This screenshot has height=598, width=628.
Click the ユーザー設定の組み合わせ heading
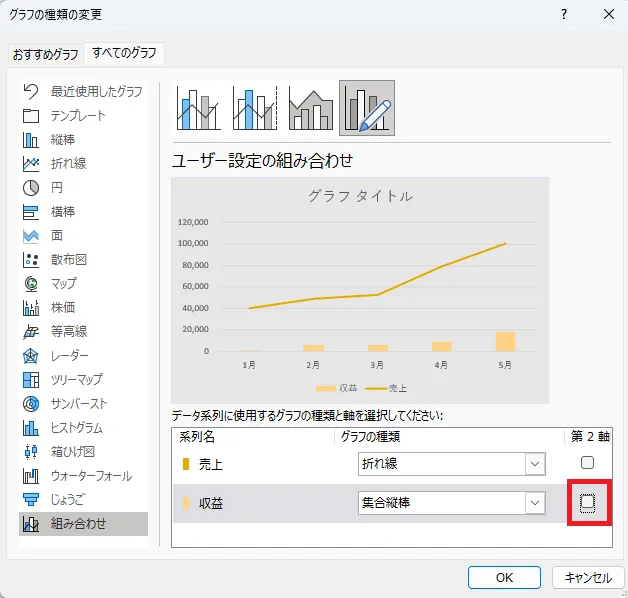(x=263, y=161)
